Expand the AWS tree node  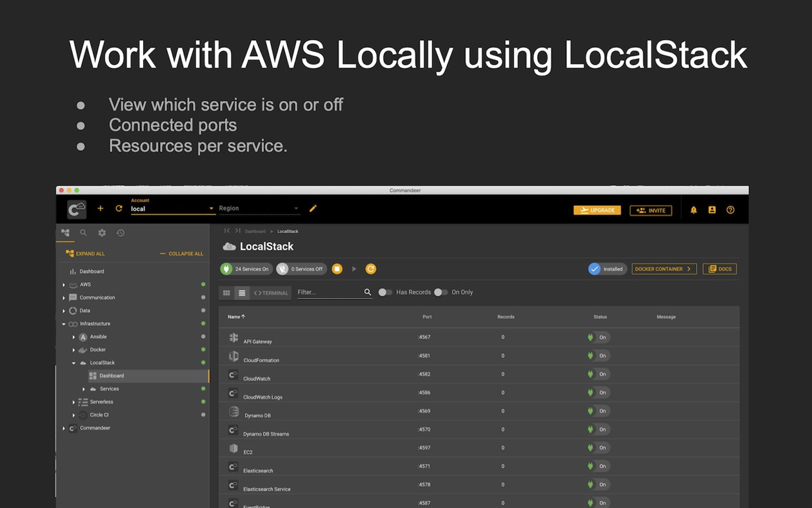tap(63, 285)
